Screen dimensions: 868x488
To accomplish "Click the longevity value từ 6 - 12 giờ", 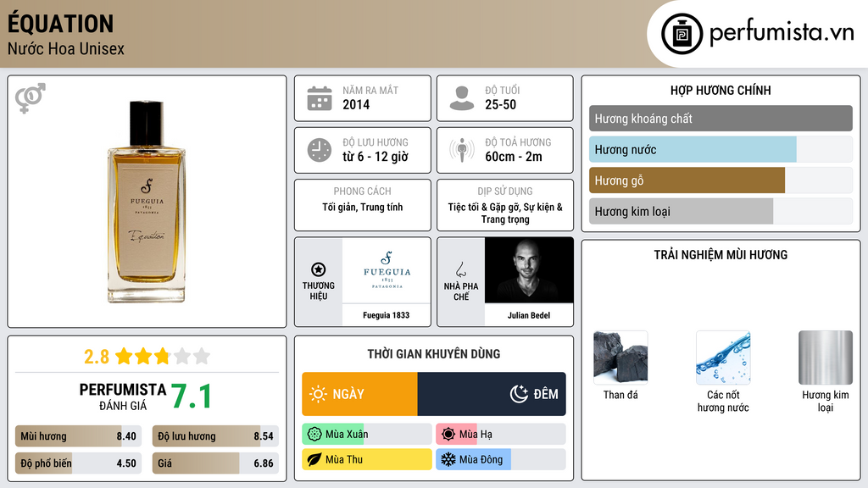I will [376, 157].
